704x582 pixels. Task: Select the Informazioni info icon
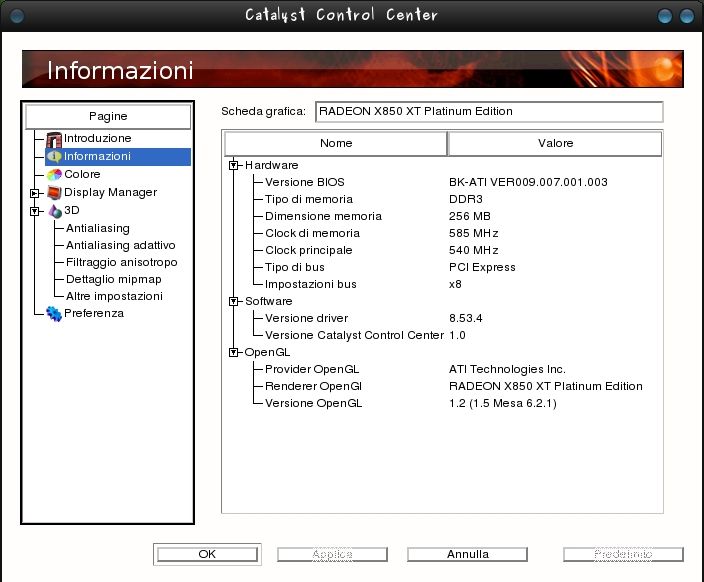click(x=54, y=157)
